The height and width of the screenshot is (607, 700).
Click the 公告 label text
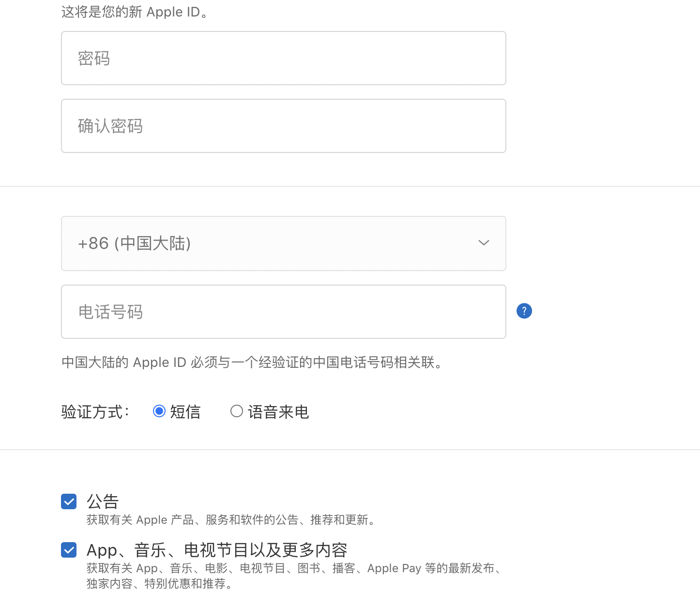[103, 501]
